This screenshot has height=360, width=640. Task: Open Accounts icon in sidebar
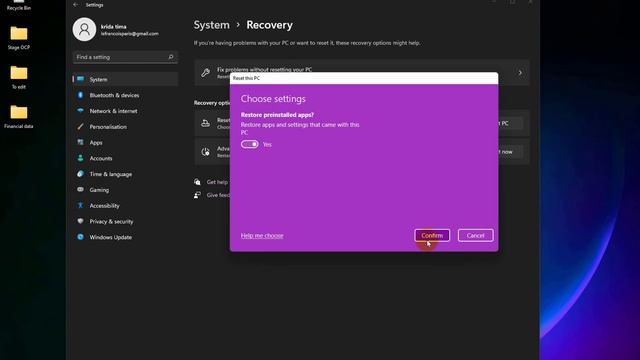(80, 158)
